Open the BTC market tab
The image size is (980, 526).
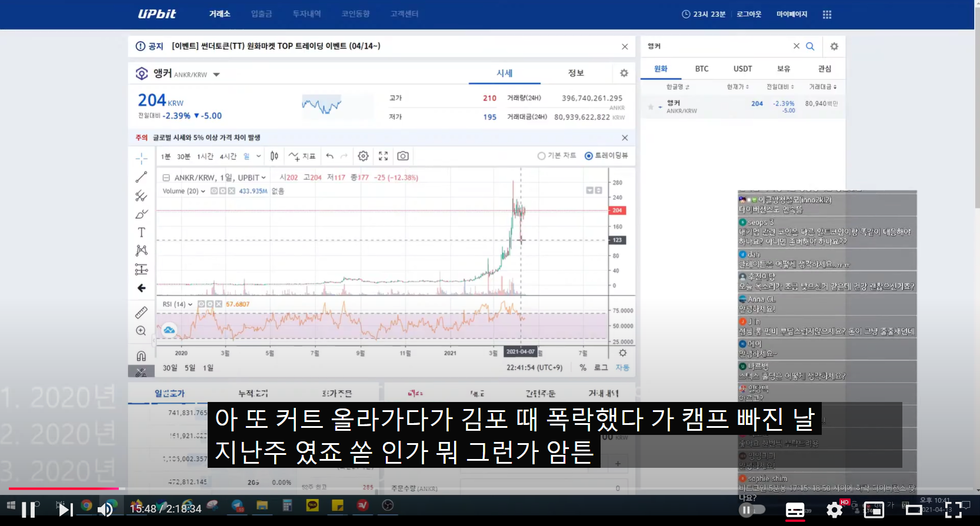click(x=702, y=69)
